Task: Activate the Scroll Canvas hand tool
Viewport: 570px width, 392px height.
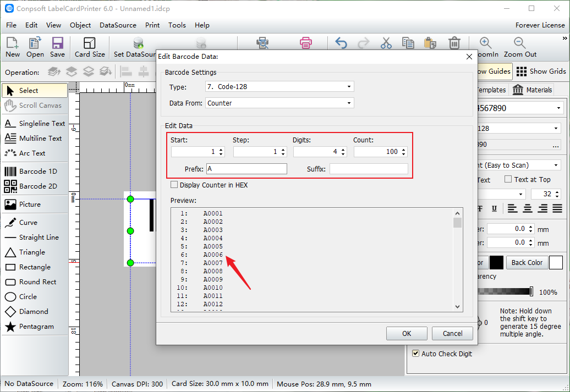Action: pos(35,106)
